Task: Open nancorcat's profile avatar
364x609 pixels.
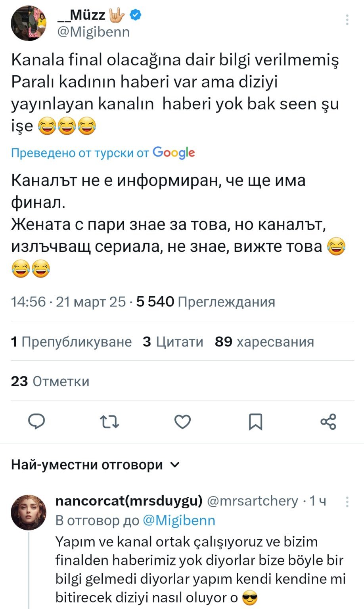Action: [x=29, y=512]
